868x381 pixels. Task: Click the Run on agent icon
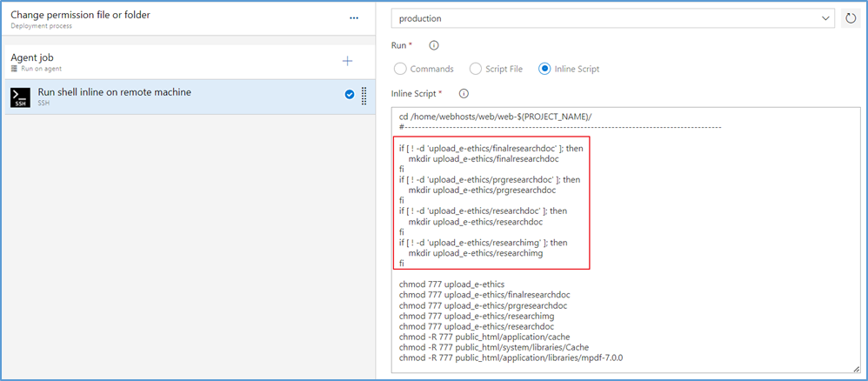click(15, 68)
